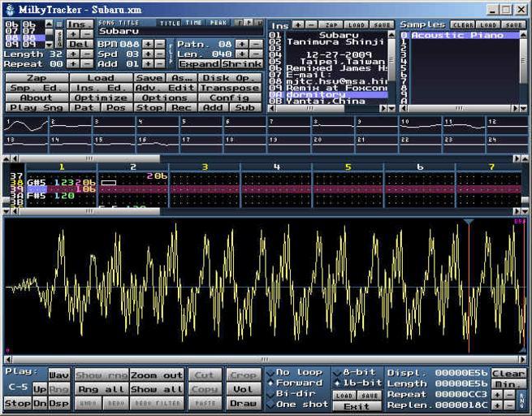Increase the BPM with plus button
The width and height of the screenshot is (532, 416).
(146, 43)
